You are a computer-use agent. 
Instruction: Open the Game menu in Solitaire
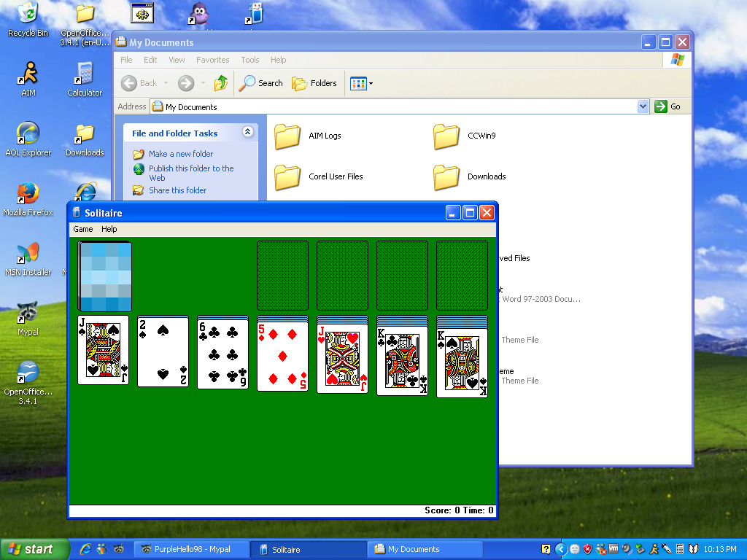(82, 229)
